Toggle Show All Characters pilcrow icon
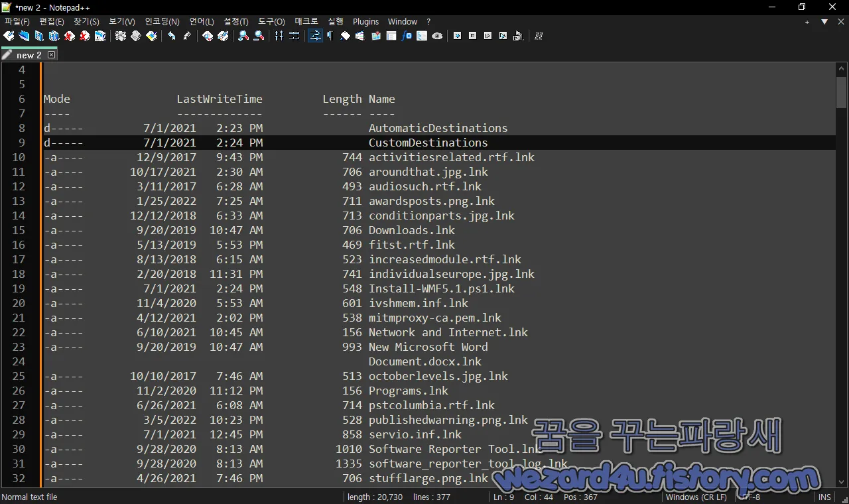Viewport: 849px width, 504px height. (x=330, y=36)
